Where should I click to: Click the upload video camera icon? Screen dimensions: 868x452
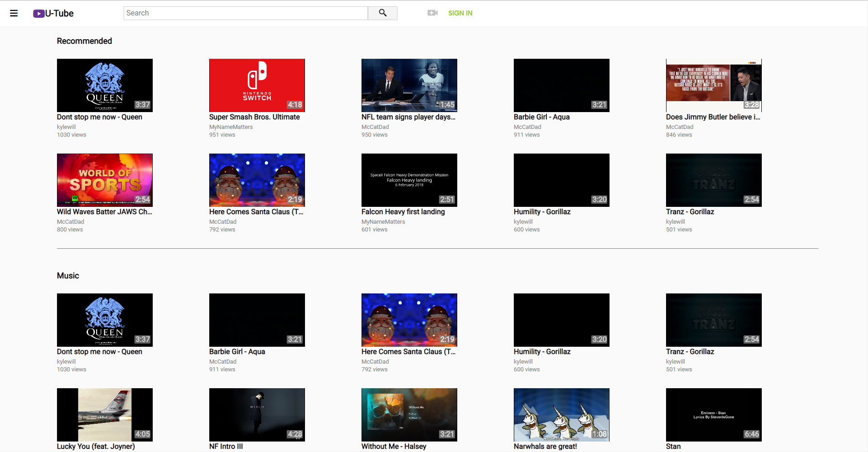coord(433,13)
